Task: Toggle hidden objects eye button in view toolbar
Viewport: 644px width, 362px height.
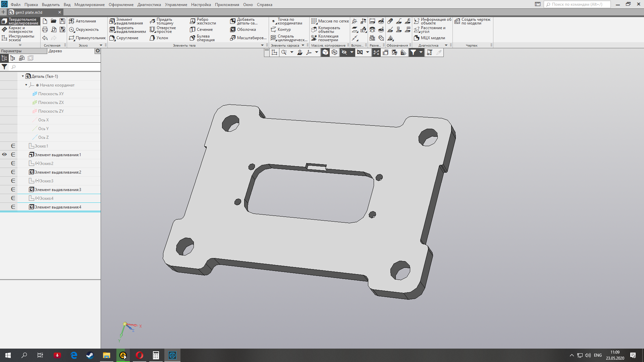Action: click(x=344, y=52)
